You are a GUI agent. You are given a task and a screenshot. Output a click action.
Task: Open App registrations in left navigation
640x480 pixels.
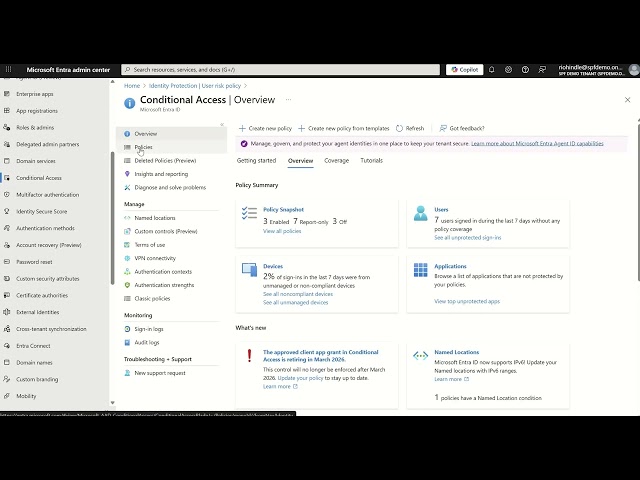pos(37,111)
